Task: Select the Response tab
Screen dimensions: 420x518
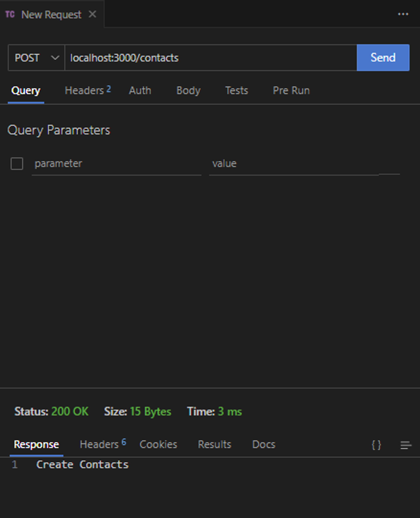Action: [x=36, y=444]
